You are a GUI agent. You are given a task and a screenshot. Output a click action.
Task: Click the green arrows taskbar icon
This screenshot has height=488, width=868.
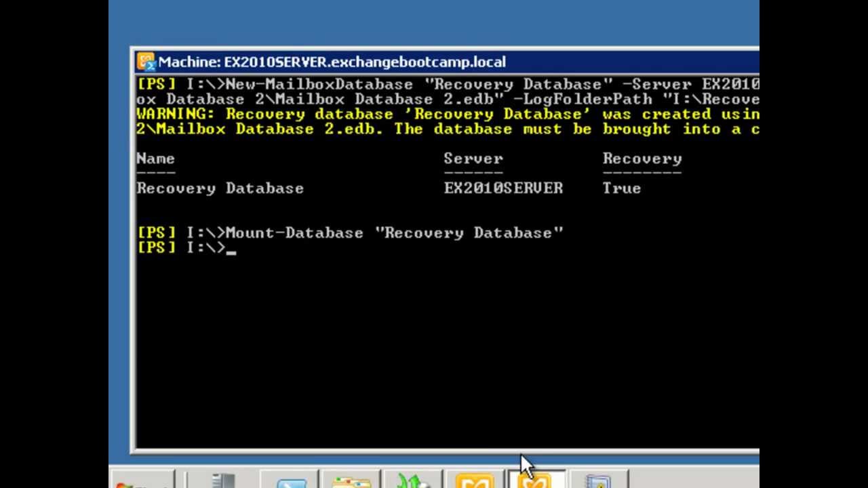click(412, 480)
